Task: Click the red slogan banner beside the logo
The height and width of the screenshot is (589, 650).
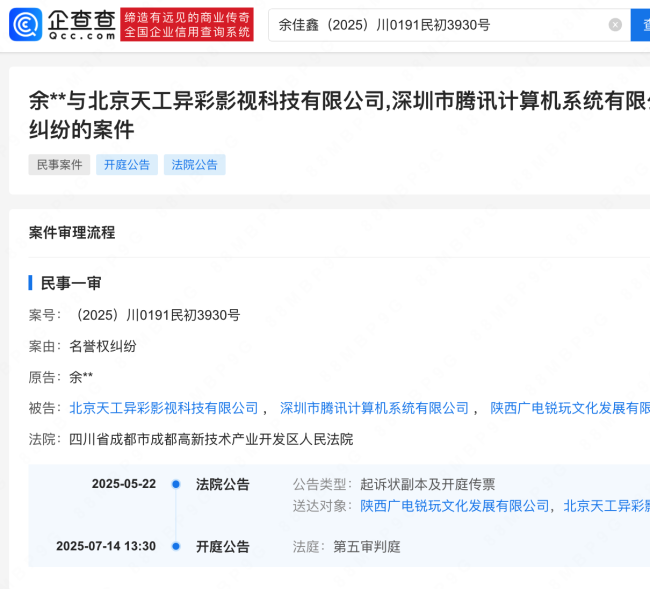Action: (186, 24)
